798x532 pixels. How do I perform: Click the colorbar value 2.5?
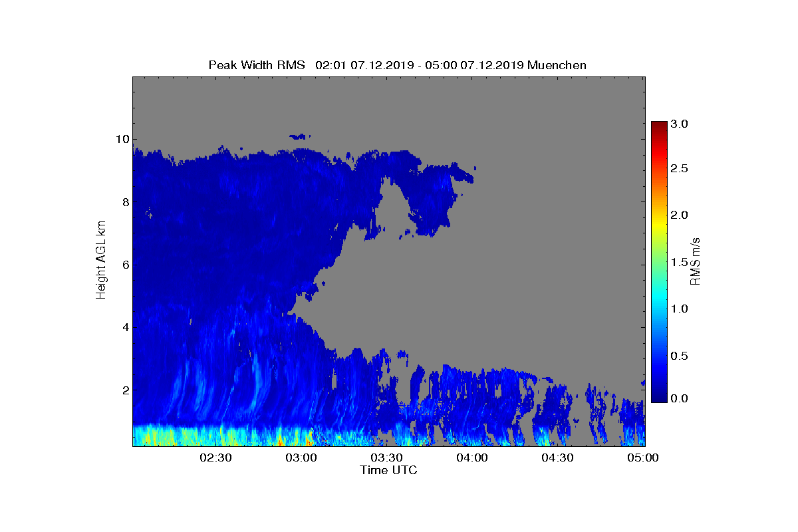pyautogui.click(x=678, y=169)
